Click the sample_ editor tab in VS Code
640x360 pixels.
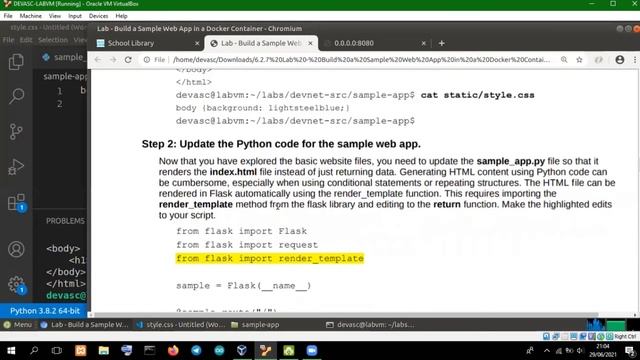point(64,58)
